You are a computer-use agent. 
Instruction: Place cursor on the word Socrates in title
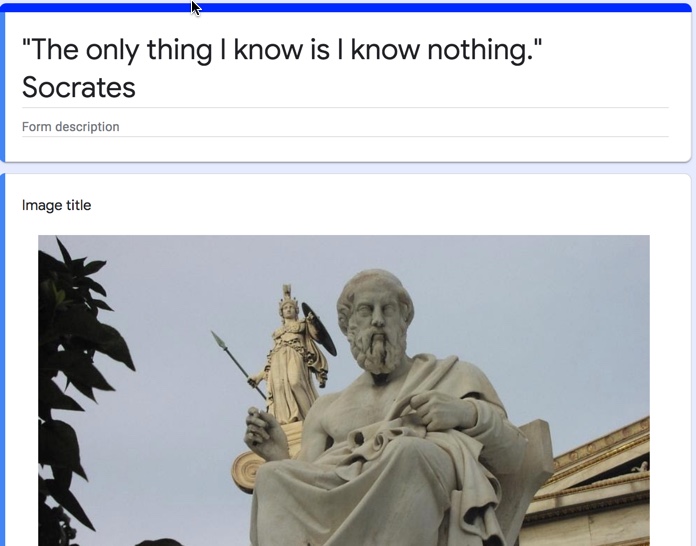79,87
